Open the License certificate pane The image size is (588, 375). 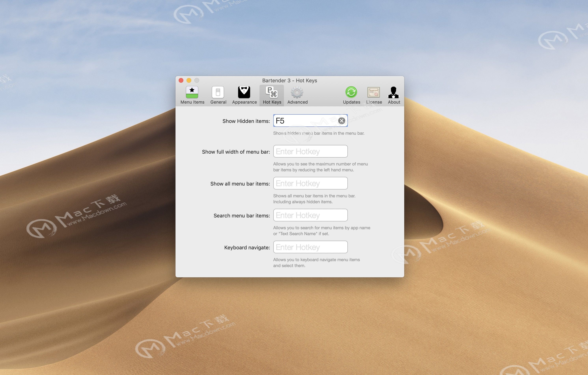tap(374, 95)
